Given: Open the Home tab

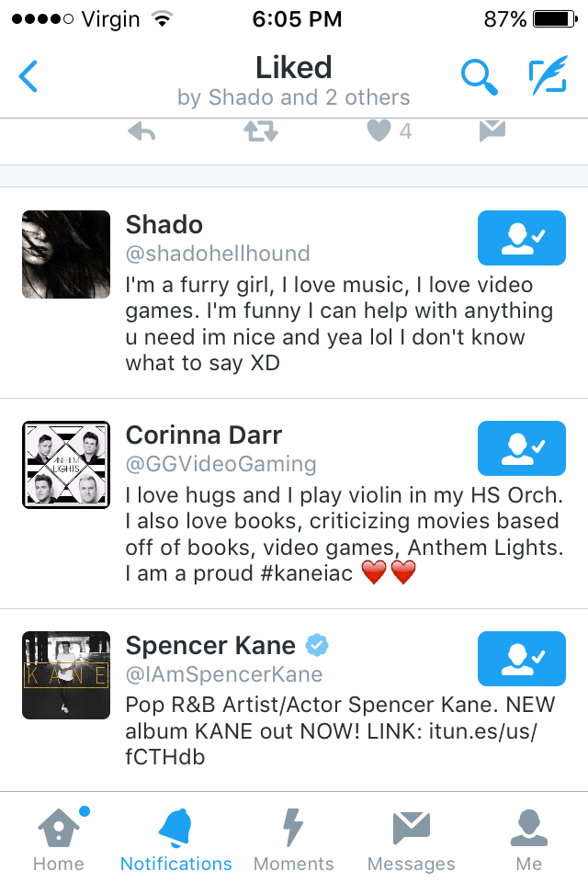Looking at the screenshot, I should click(59, 839).
